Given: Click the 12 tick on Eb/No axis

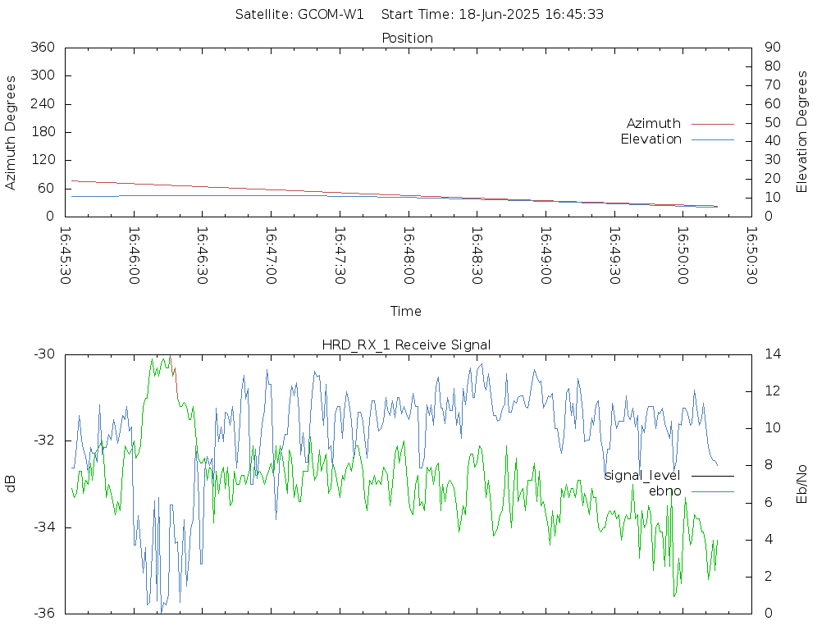Looking at the screenshot, I should 773,391.
